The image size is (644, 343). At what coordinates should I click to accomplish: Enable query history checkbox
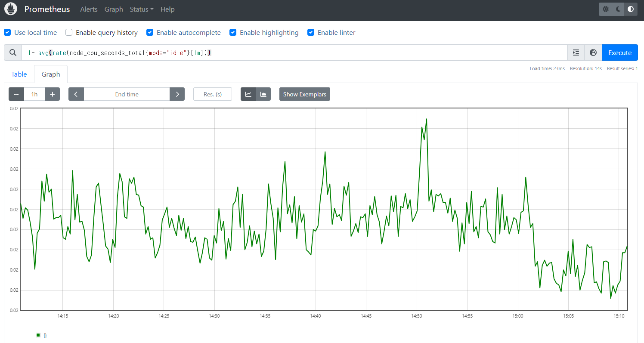[69, 32]
